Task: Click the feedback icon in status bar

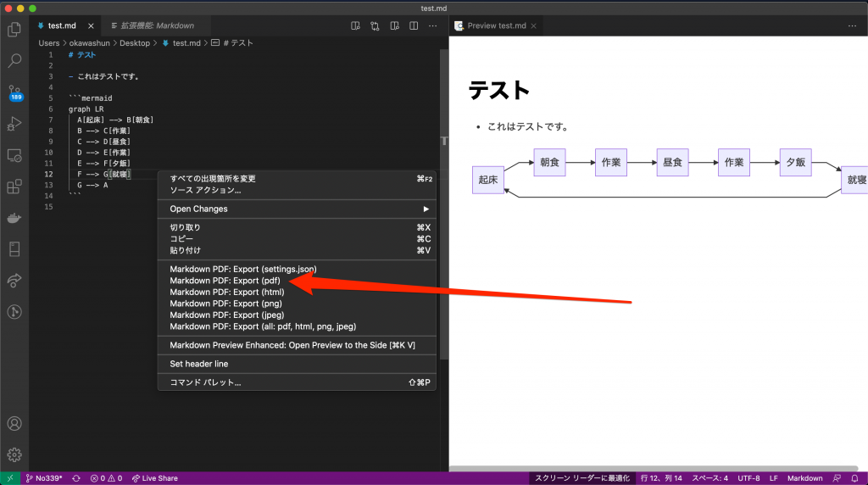Action: (x=837, y=478)
